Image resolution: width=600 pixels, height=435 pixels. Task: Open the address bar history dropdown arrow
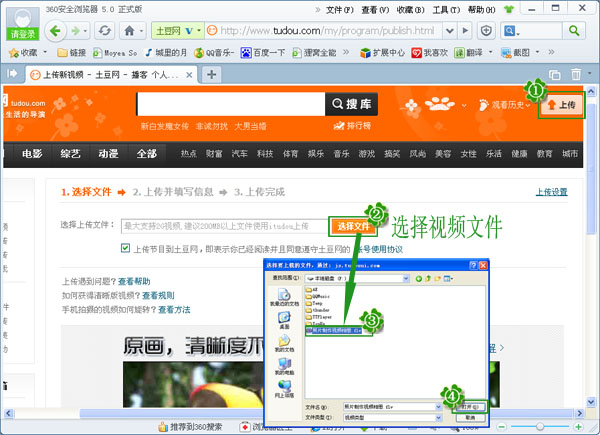click(x=450, y=31)
